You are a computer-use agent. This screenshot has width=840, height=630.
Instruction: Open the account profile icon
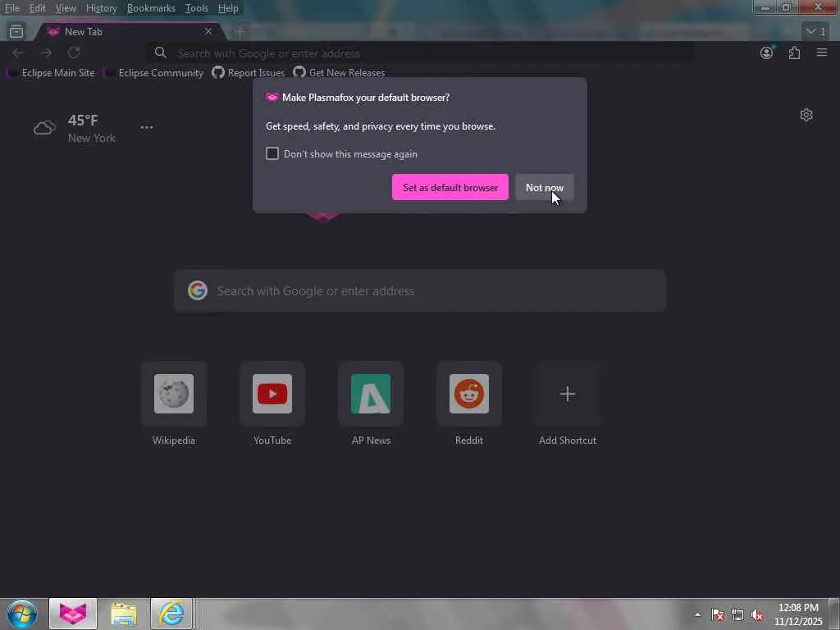click(x=767, y=52)
